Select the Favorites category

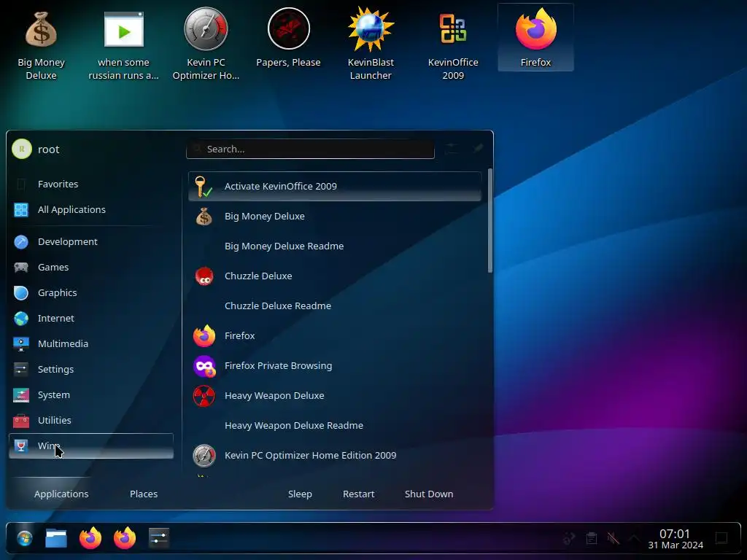tap(91, 184)
